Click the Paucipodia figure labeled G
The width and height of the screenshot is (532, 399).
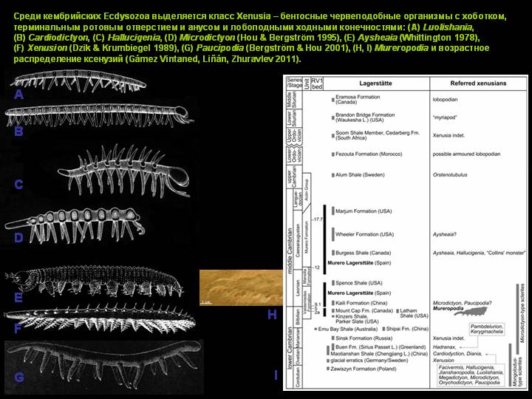(104, 366)
